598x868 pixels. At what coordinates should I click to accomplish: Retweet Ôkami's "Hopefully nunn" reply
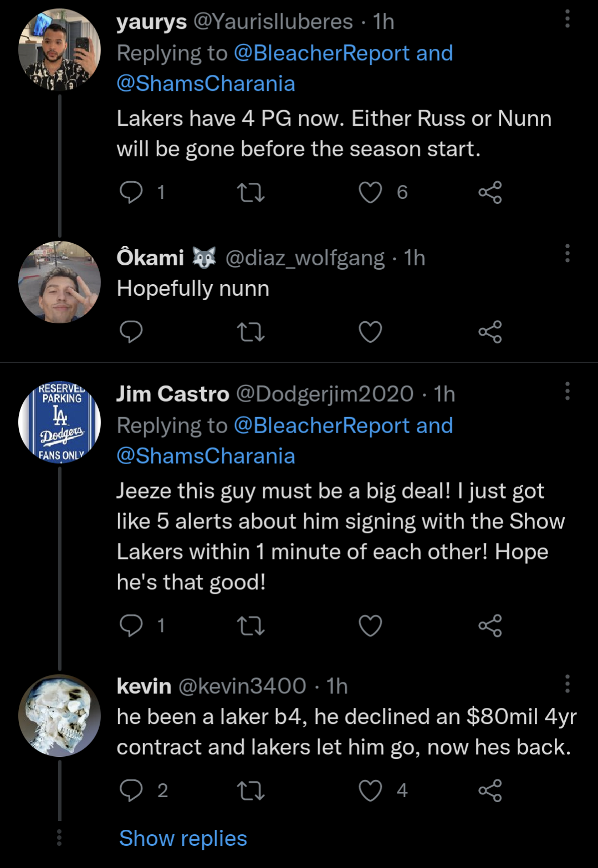251,332
